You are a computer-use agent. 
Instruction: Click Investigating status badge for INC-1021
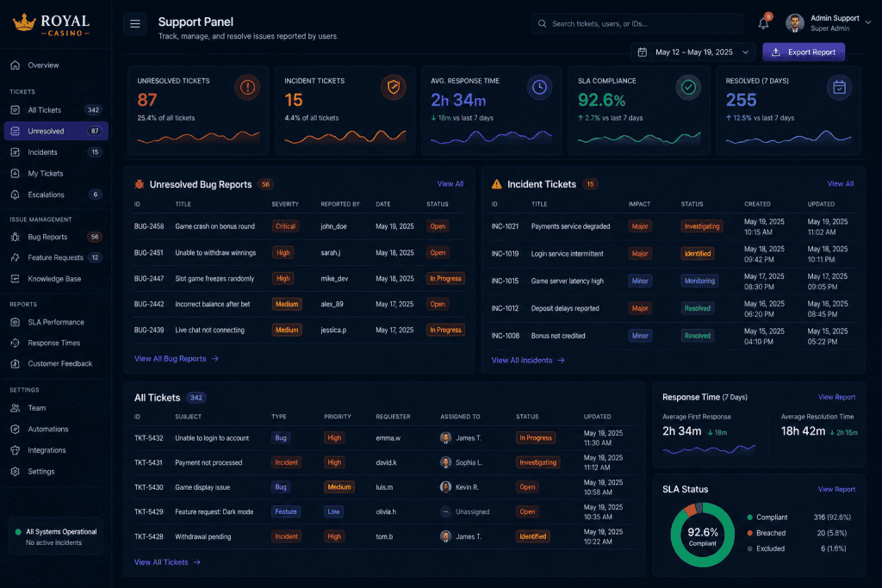point(702,226)
